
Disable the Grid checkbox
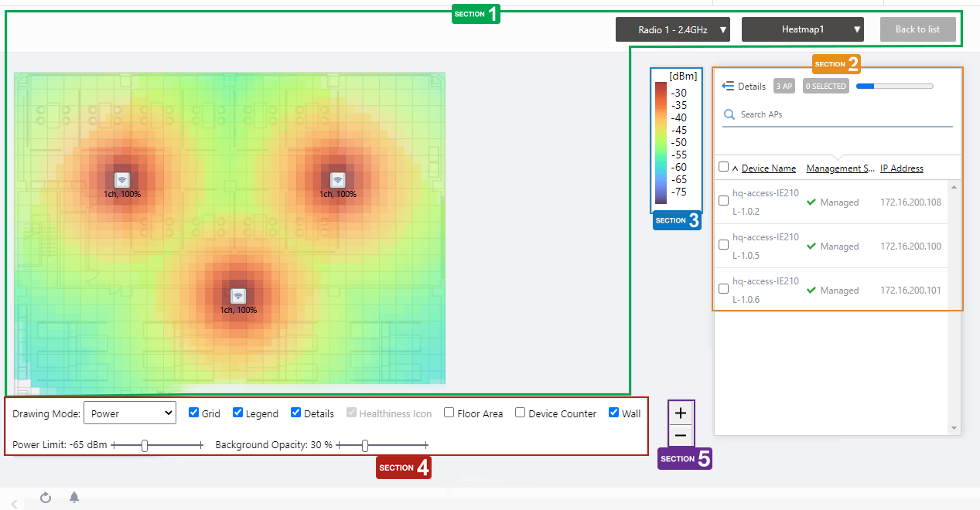194,413
